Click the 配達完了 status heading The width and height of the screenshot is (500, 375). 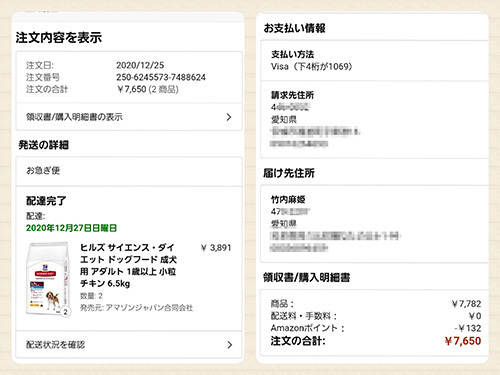click(46, 201)
